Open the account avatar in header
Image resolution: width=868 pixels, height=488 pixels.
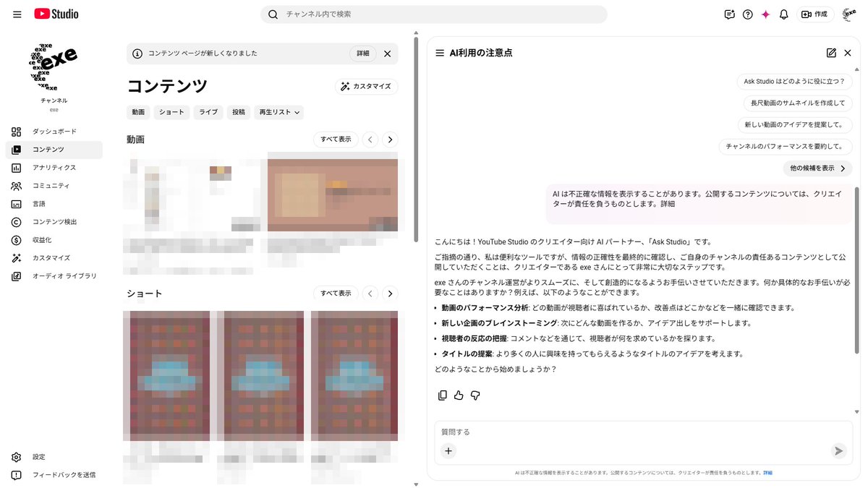coord(849,14)
